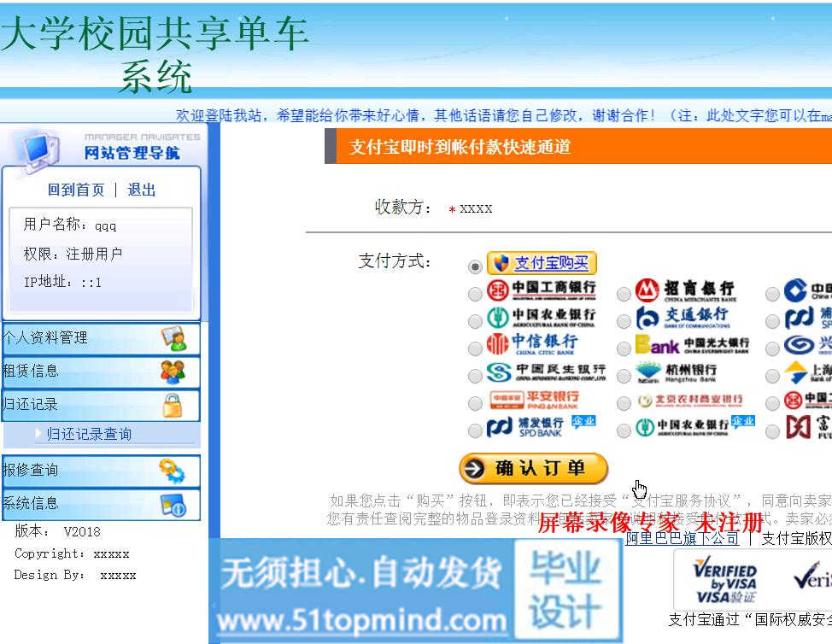Click the 报修查询 gears icon
Image resolution: width=832 pixels, height=644 pixels.
coord(172,471)
